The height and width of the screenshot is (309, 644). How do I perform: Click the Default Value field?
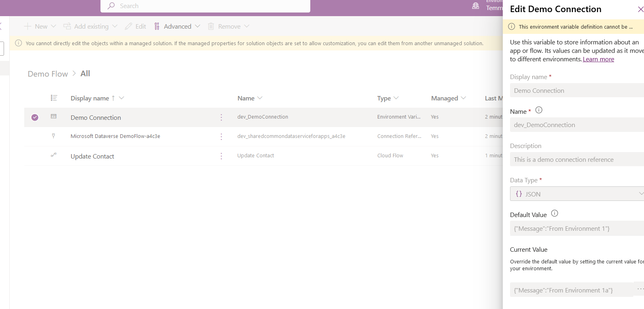[x=577, y=228]
